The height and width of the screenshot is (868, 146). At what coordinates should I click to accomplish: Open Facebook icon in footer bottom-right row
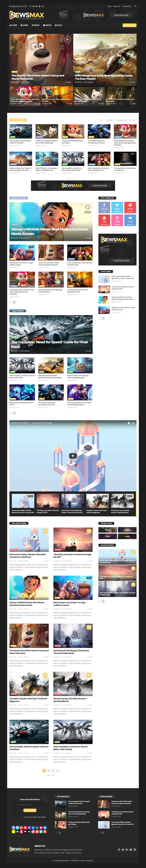pos(119,850)
